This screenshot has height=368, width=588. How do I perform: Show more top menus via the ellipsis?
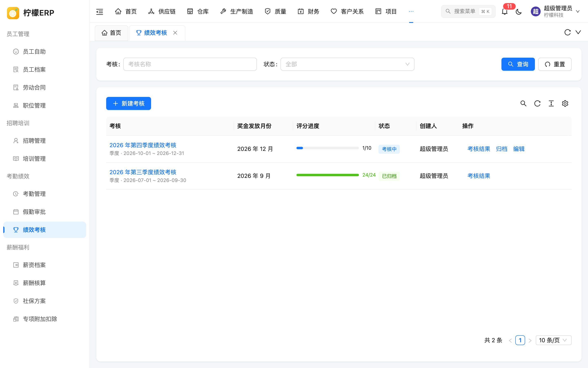[x=411, y=11]
